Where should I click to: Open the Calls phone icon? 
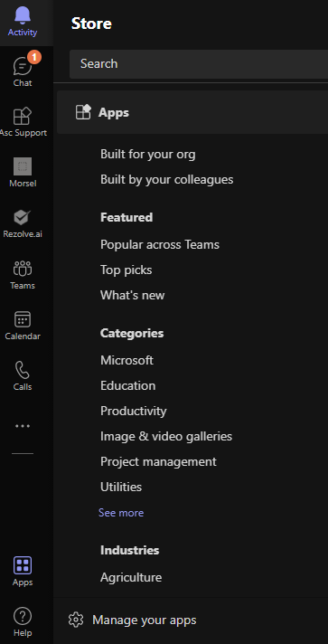click(23, 370)
